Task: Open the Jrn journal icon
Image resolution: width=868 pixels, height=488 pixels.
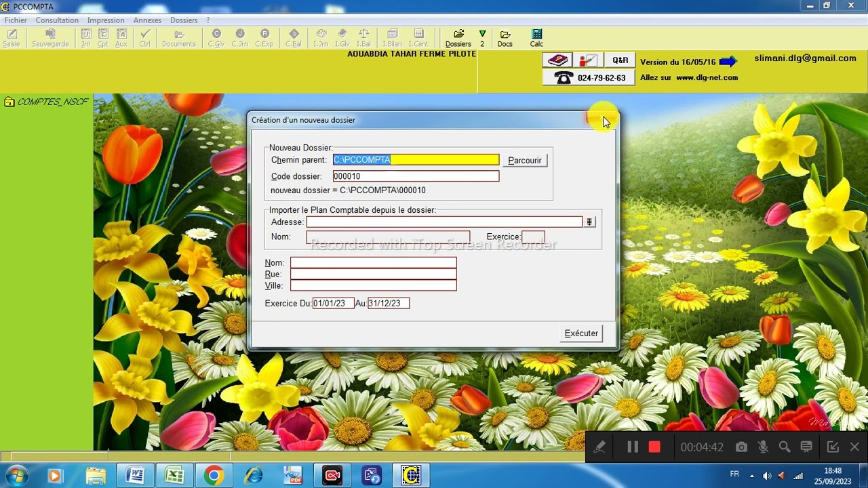Action: pyautogui.click(x=86, y=38)
